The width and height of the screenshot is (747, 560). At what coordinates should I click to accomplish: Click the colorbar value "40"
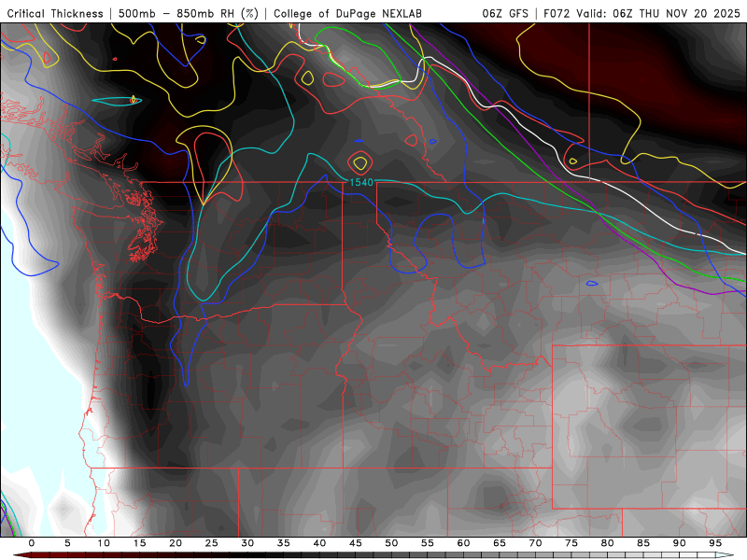click(x=319, y=543)
